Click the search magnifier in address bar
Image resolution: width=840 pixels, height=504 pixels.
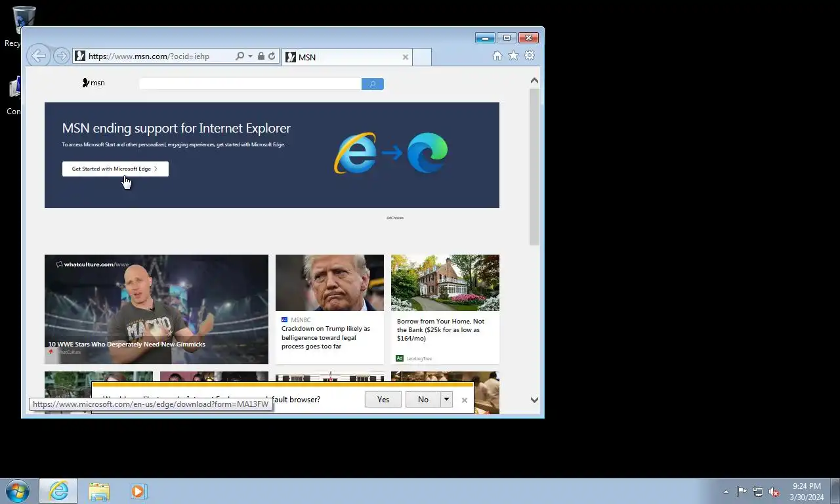coord(240,56)
